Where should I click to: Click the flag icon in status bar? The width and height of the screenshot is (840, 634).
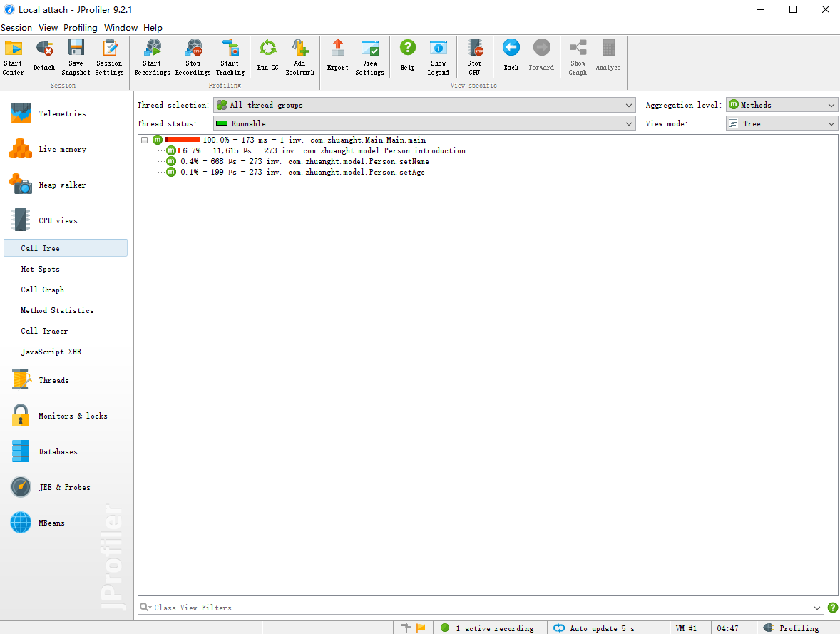421,628
